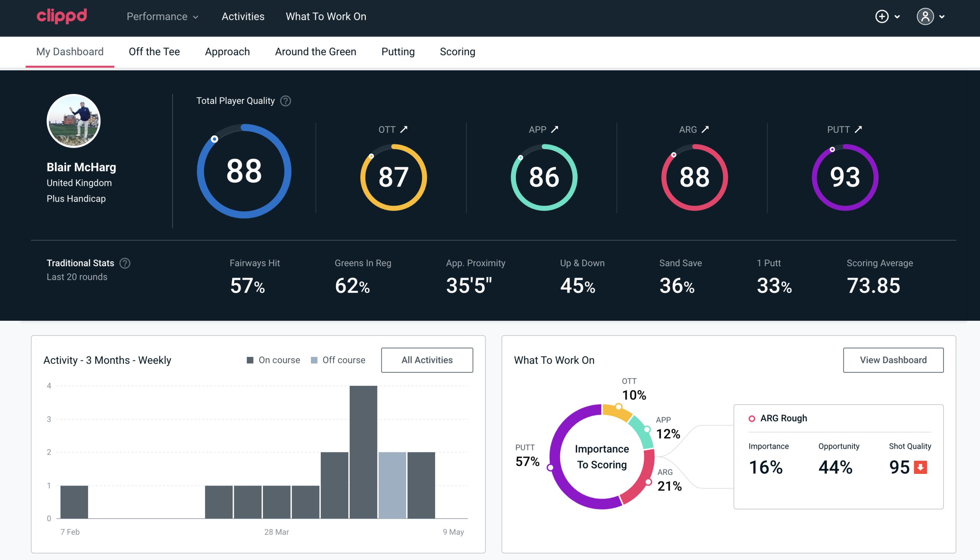Click the All Activities button
Screen dimensions: 980x560
pos(427,360)
